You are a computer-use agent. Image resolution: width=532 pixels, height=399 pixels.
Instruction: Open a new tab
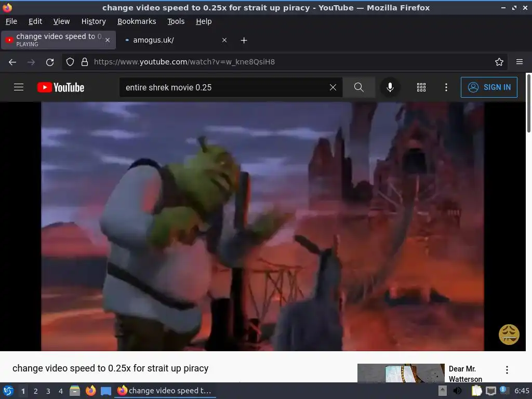click(244, 41)
